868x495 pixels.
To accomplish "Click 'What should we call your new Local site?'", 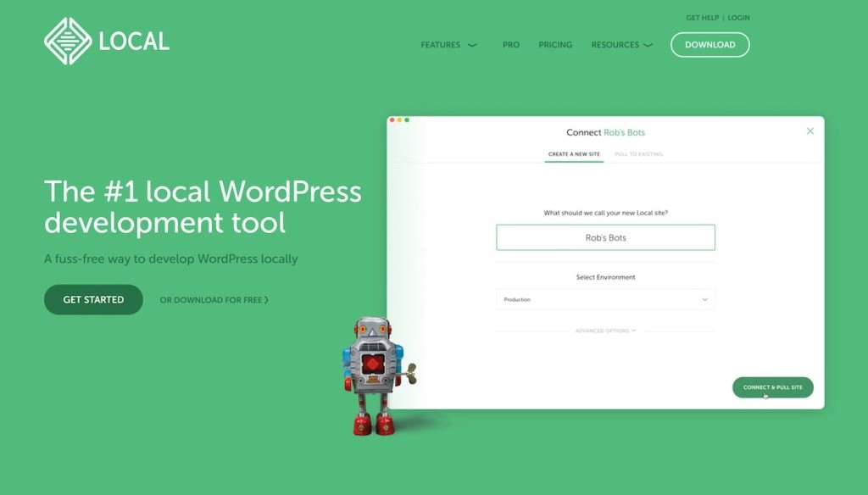I will click(605, 213).
